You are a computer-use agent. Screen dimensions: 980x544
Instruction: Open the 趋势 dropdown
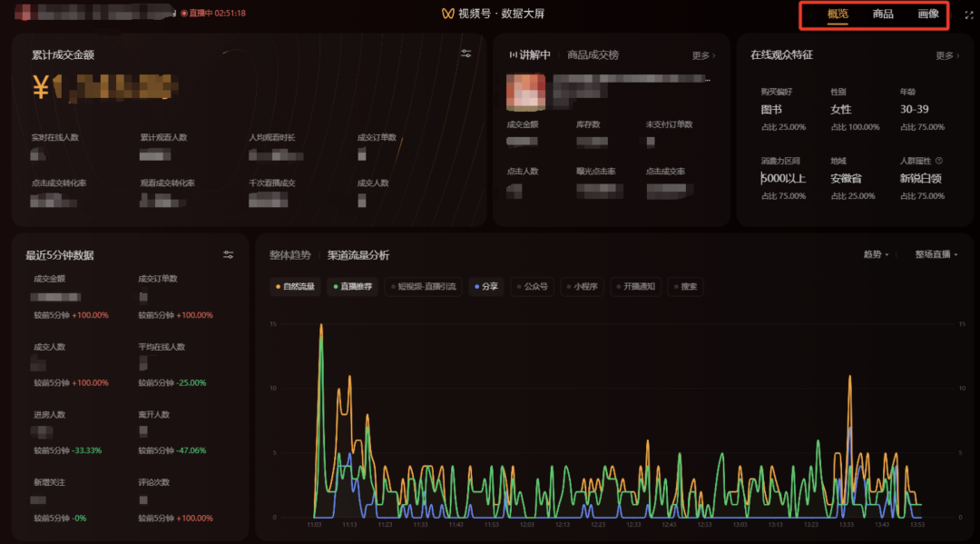click(x=876, y=254)
